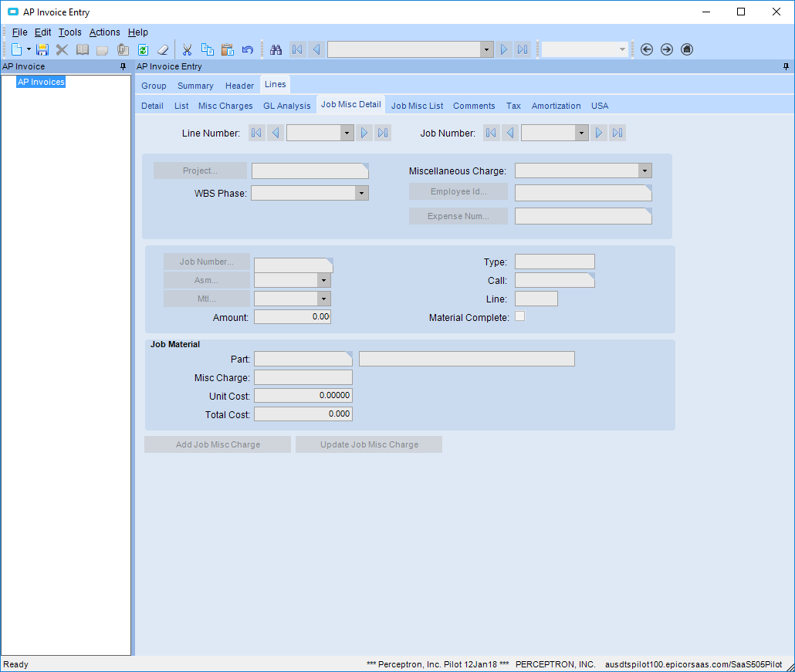795x672 pixels.
Task: Open the Tools menu
Action: 70,32
